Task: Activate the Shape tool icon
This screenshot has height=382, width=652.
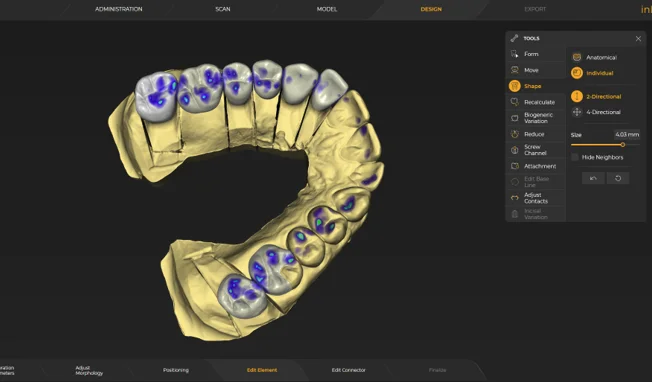Action: click(514, 86)
